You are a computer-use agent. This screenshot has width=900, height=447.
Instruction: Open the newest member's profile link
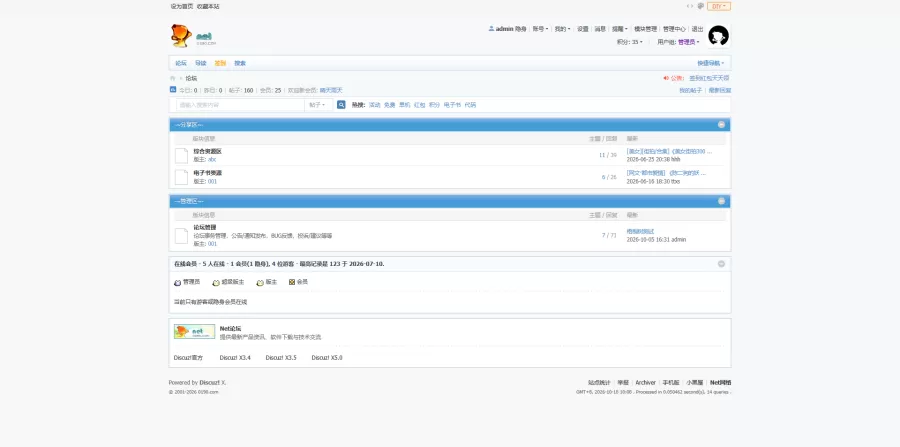331,91
